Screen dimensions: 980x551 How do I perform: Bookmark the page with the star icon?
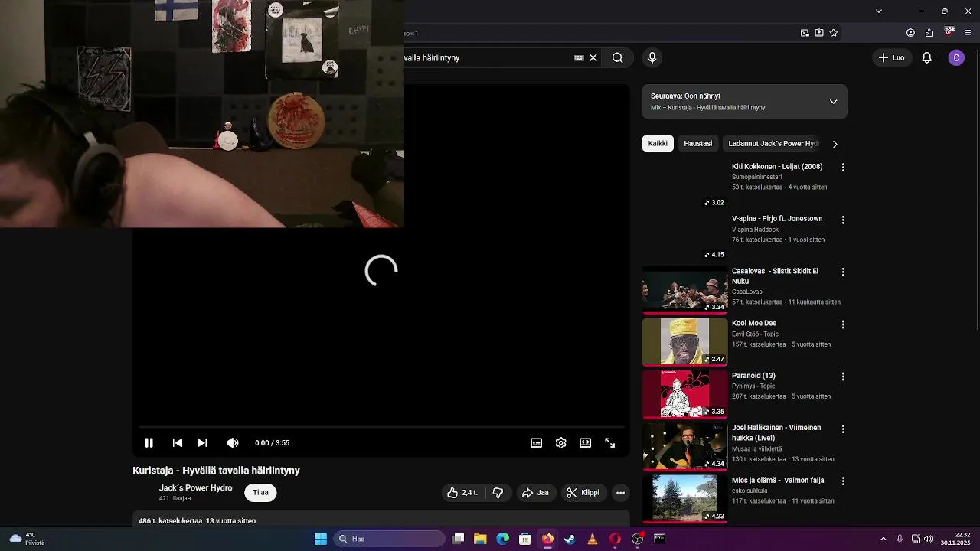(834, 33)
